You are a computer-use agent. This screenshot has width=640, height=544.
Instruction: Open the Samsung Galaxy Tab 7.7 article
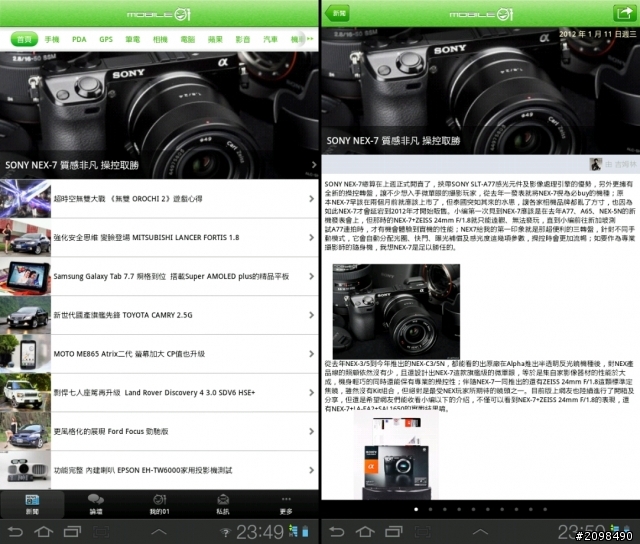159,276
